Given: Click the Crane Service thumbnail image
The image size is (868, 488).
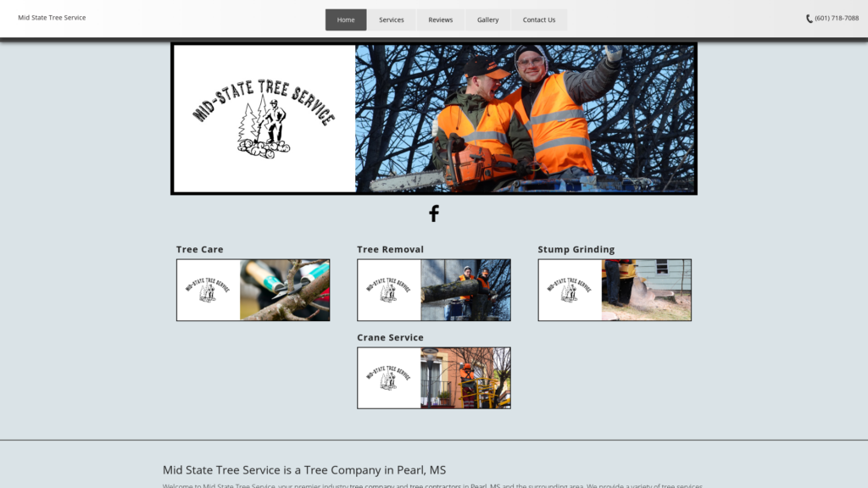Looking at the screenshot, I should coord(433,378).
